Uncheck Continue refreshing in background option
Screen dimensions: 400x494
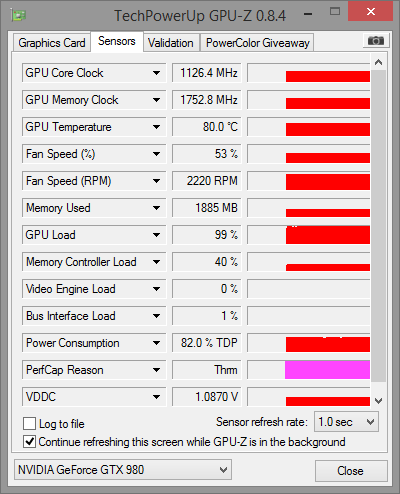29,442
